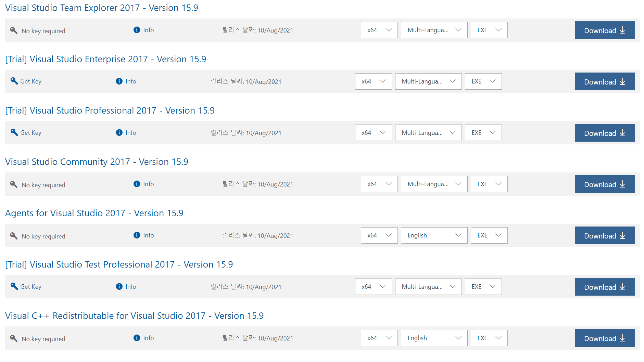This screenshot has width=644, height=362.
Task: Download Visual Studio Professional 2017 trial
Action: 605,133
